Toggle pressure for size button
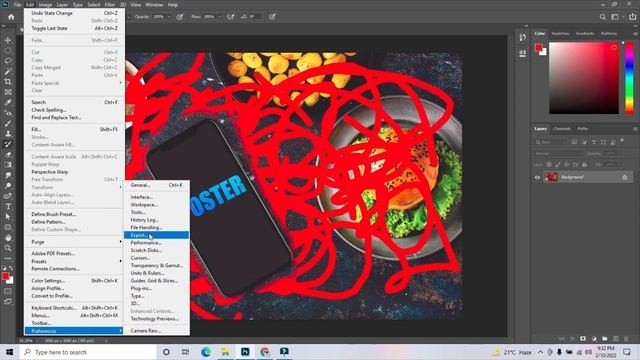640x360 pixels. click(x=273, y=17)
